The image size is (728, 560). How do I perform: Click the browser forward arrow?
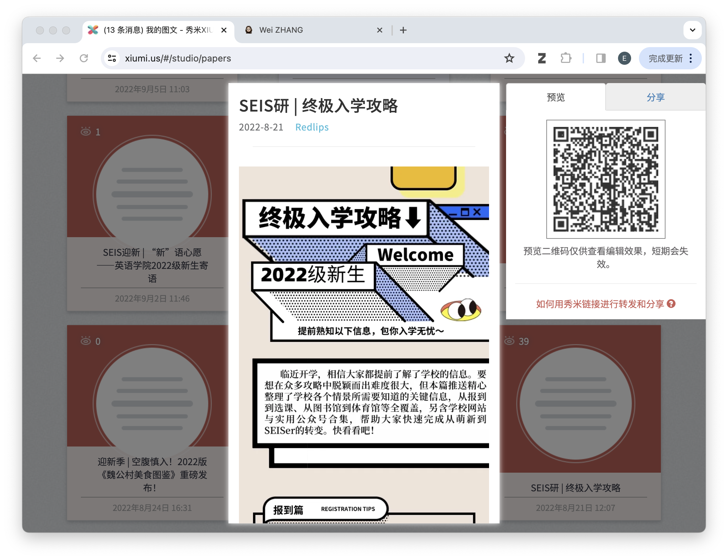[60, 58]
